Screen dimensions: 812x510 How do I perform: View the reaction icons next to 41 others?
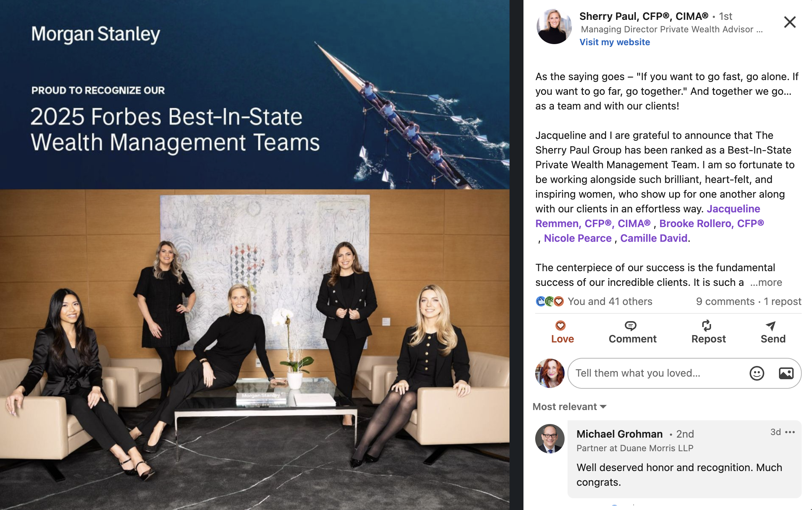pos(550,301)
